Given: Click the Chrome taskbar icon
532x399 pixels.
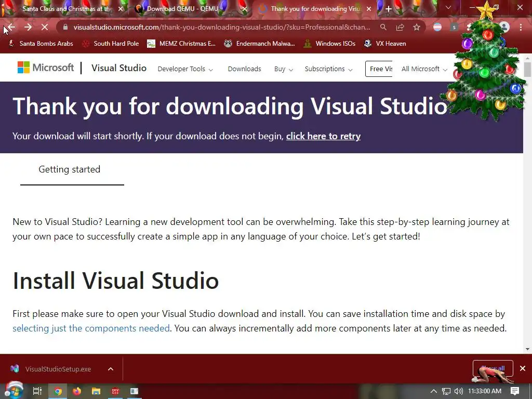Looking at the screenshot, I should [58, 391].
